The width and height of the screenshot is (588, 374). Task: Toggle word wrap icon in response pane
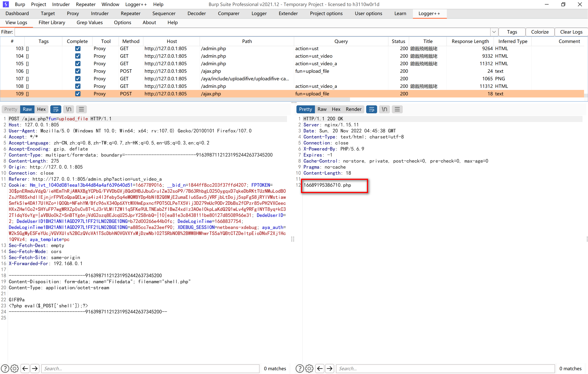pyautogui.click(x=371, y=109)
